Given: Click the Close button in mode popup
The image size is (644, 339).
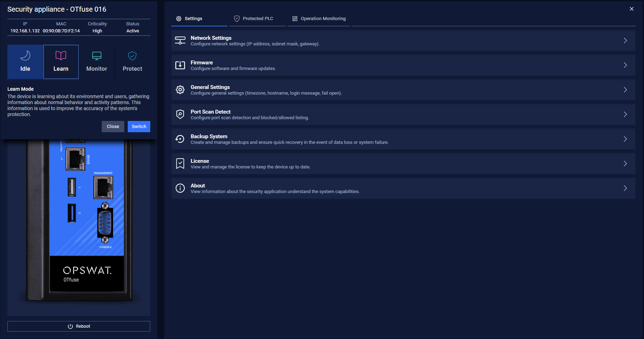Looking at the screenshot, I should 113,126.
